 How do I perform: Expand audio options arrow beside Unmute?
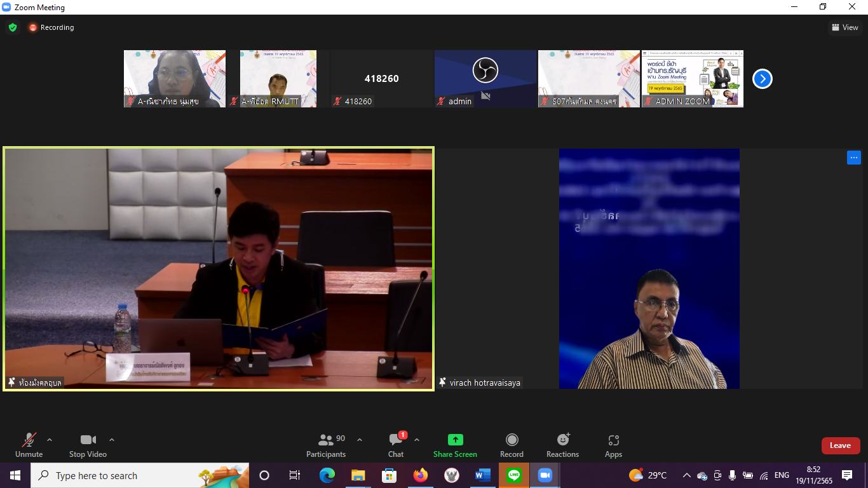[50, 440]
